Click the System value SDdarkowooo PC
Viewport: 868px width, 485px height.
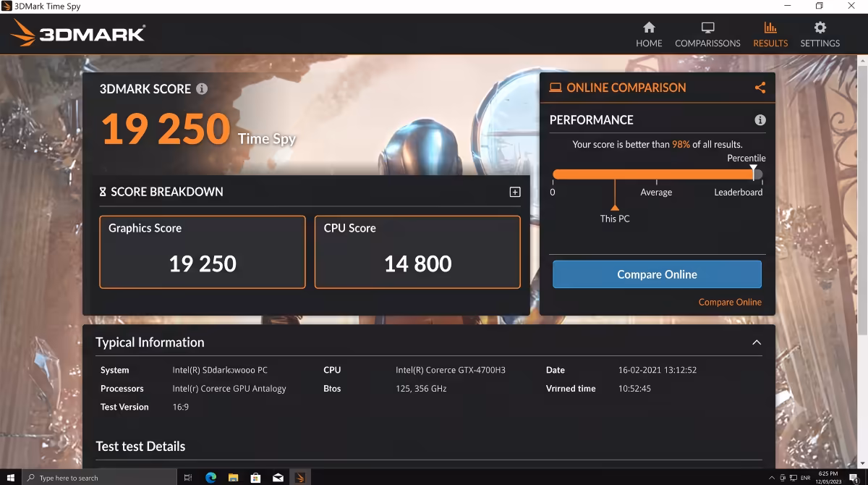click(x=220, y=370)
